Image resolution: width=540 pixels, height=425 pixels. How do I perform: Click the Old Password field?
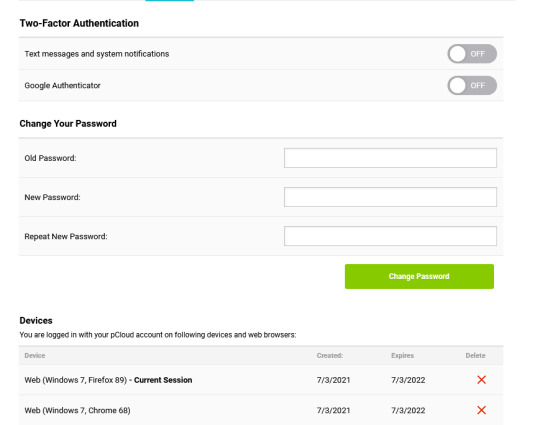(x=390, y=158)
